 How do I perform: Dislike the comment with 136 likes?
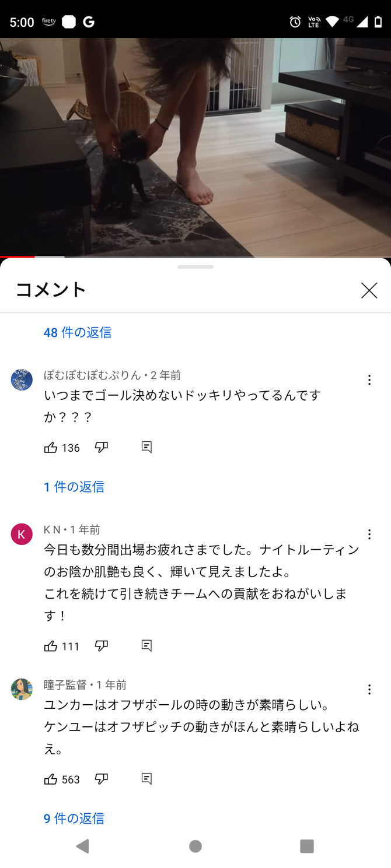pos(102,448)
